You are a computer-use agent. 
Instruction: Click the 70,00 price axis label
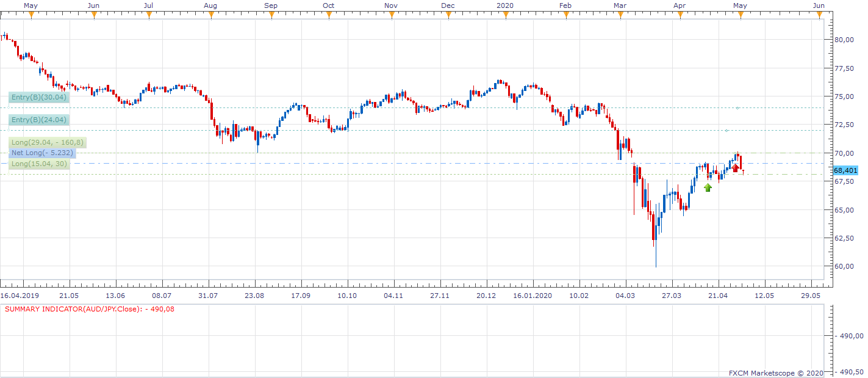pyautogui.click(x=844, y=153)
